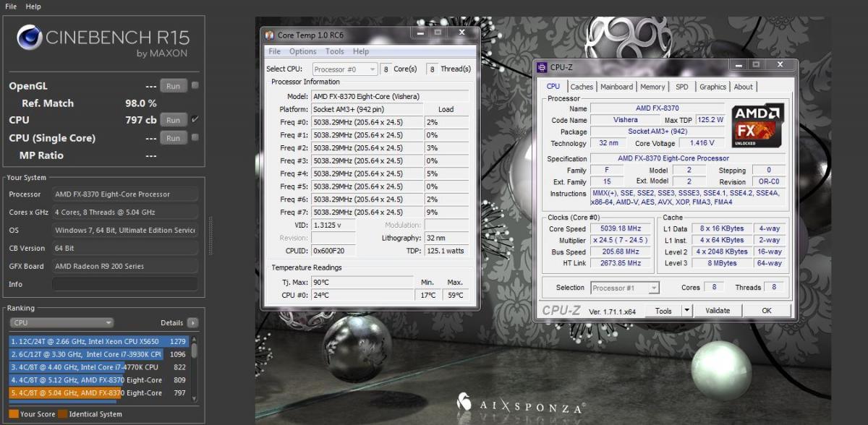This screenshot has height=425, width=868.
Task: Click the Core Temp Model field
Action: (x=389, y=96)
